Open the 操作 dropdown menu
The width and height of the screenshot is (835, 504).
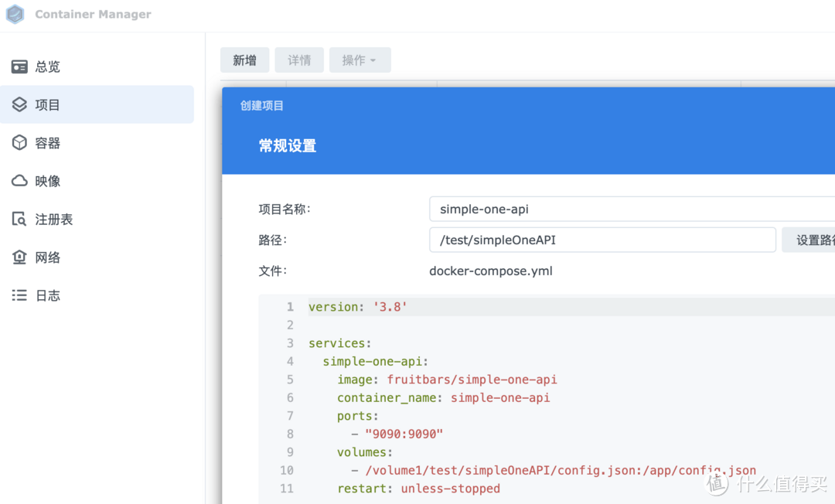(x=360, y=60)
